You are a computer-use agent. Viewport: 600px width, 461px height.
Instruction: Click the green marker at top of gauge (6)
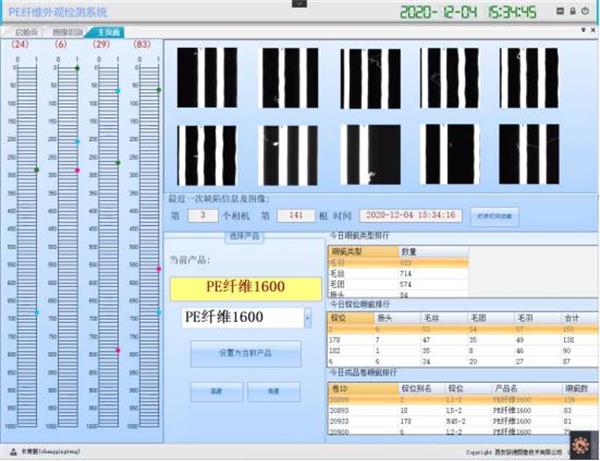(x=77, y=68)
